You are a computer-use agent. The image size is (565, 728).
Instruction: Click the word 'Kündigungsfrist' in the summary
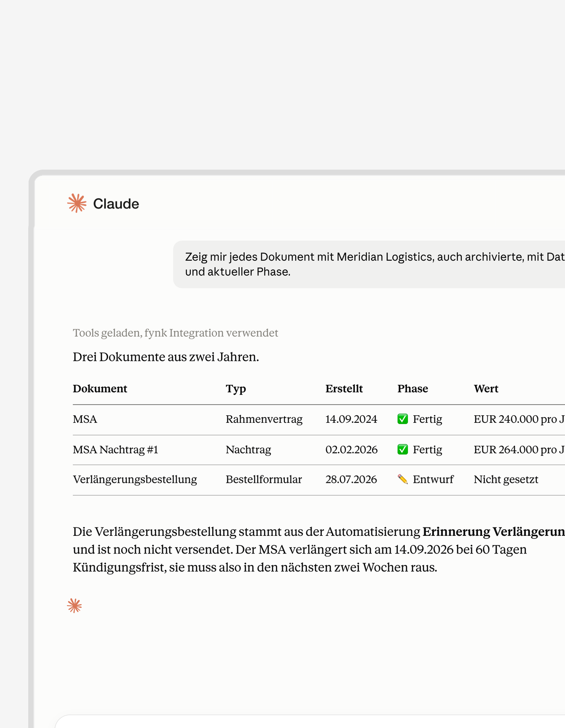119,567
